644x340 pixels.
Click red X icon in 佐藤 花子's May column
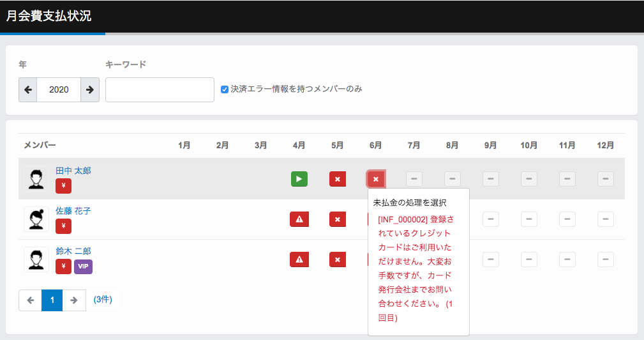coord(338,219)
